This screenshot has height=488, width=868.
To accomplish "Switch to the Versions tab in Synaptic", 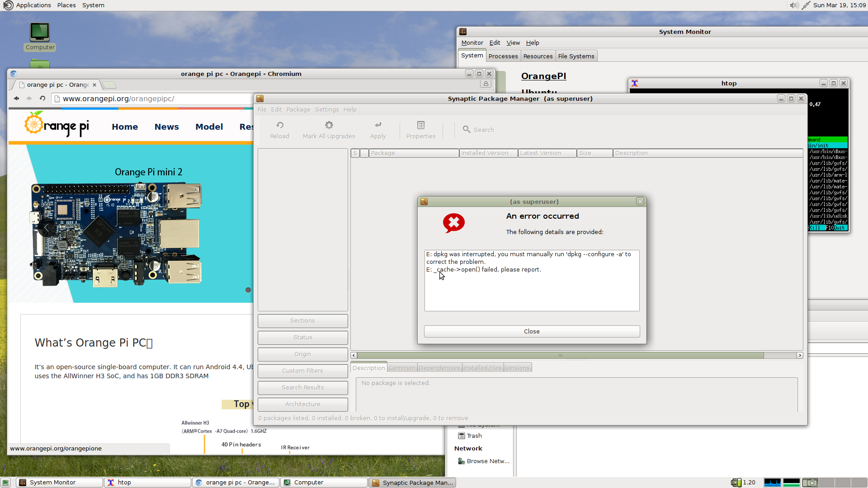I will click(518, 368).
